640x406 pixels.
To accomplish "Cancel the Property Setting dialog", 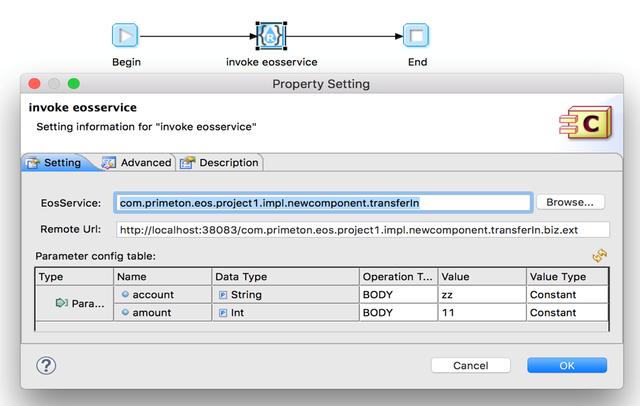I will [x=470, y=365].
